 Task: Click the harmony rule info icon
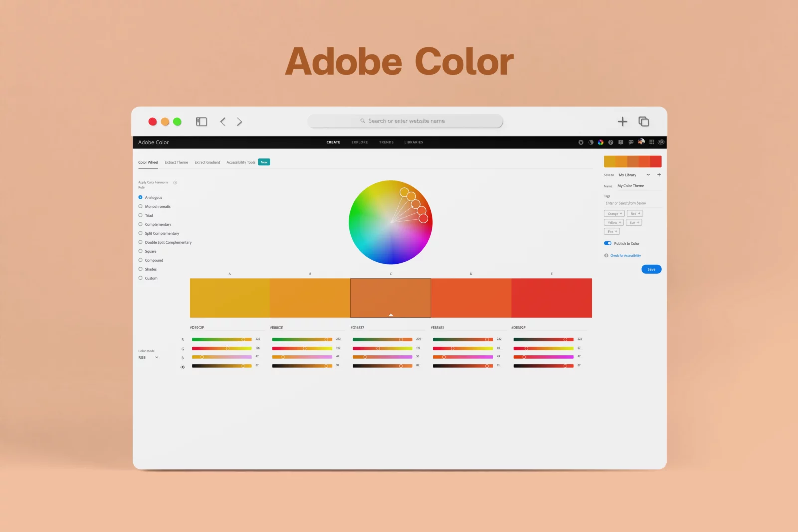pyautogui.click(x=175, y=182)
